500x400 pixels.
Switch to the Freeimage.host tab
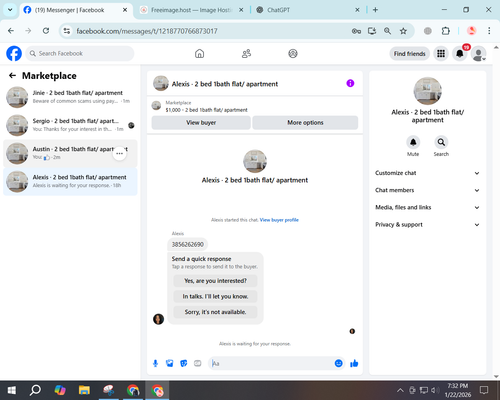(192, 10)
